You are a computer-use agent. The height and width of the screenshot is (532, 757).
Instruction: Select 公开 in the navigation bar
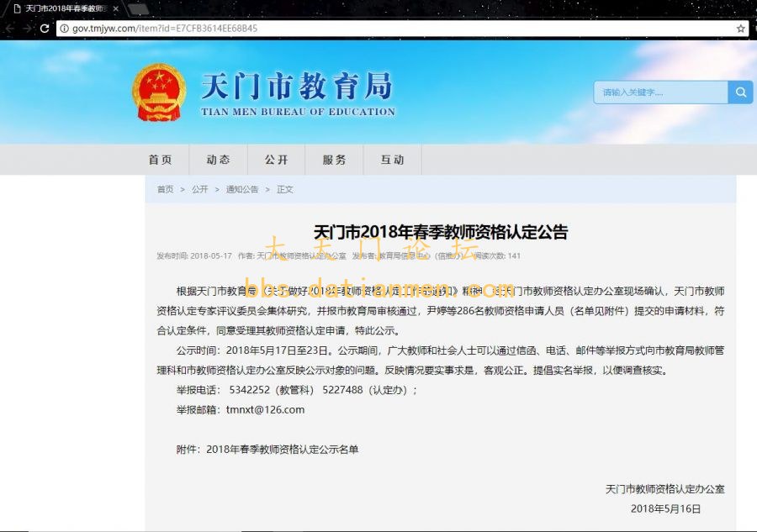277,160
